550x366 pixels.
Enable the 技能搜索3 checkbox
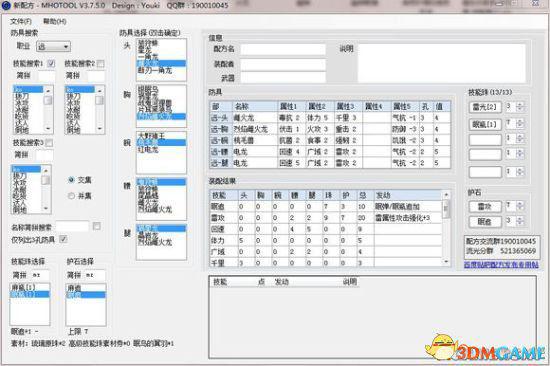coord(49,143)
